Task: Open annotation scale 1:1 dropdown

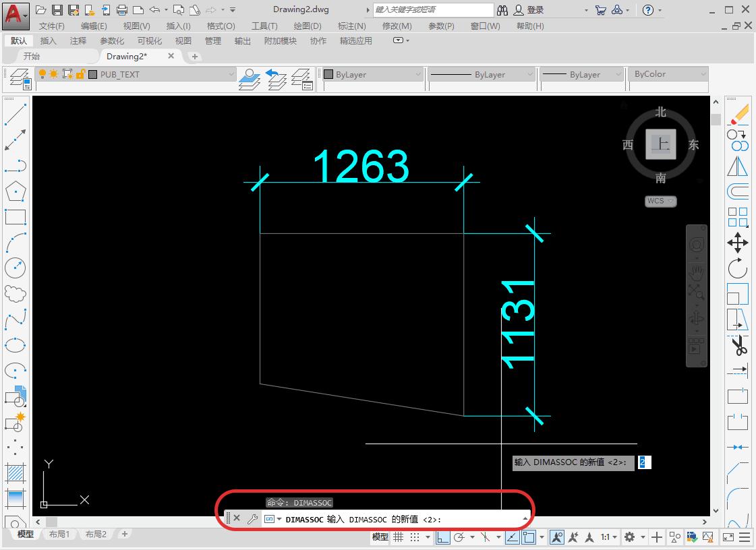Action: coord(608,537)
